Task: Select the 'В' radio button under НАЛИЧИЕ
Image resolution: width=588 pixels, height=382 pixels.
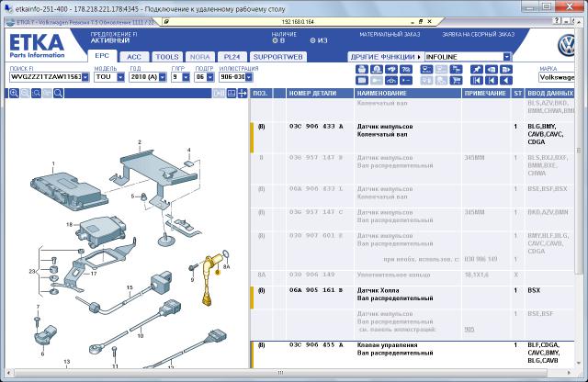Action: (275, 40)
